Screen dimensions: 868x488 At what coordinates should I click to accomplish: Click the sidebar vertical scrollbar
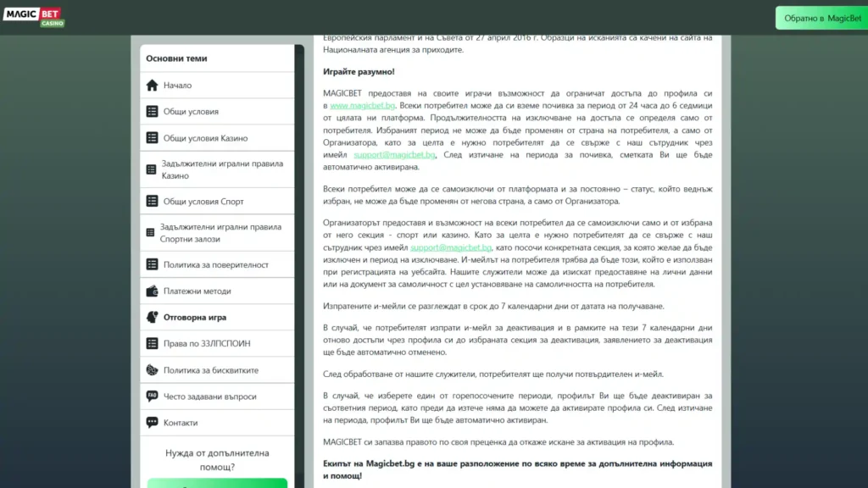click(x=299, y=265)
